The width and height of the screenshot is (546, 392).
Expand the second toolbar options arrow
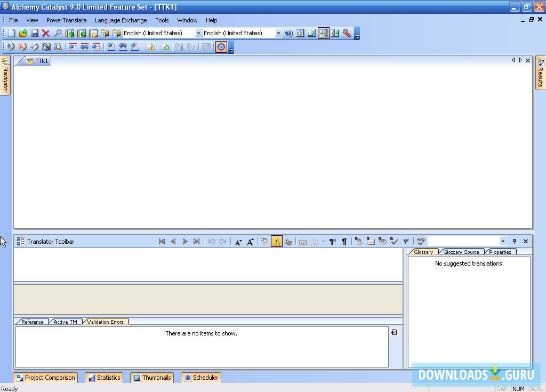[x=231, y=47]
